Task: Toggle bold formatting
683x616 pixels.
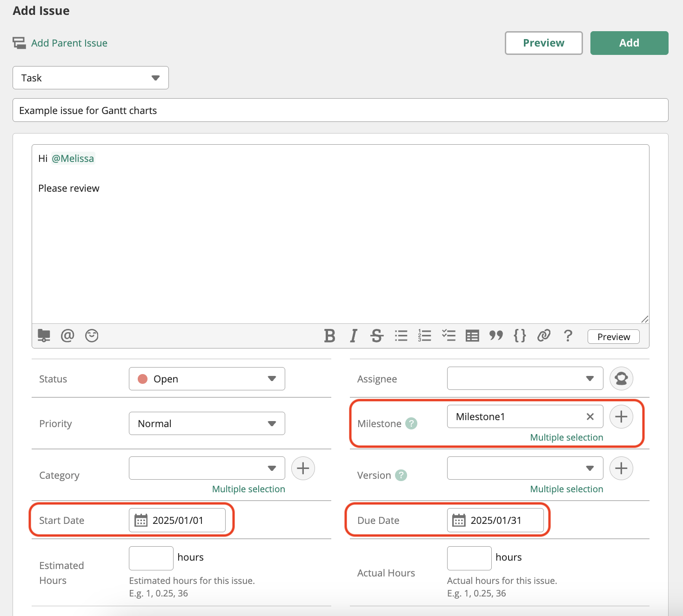Action: coord(329,335)
